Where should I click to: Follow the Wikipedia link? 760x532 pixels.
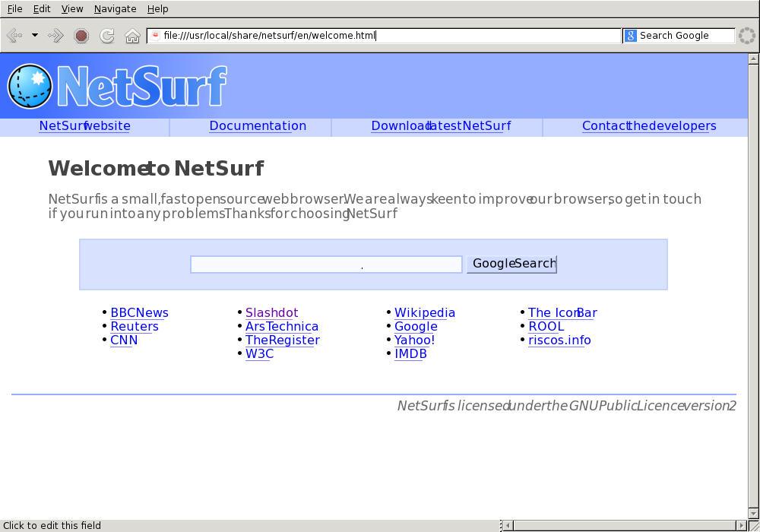(x=424, y=313)
